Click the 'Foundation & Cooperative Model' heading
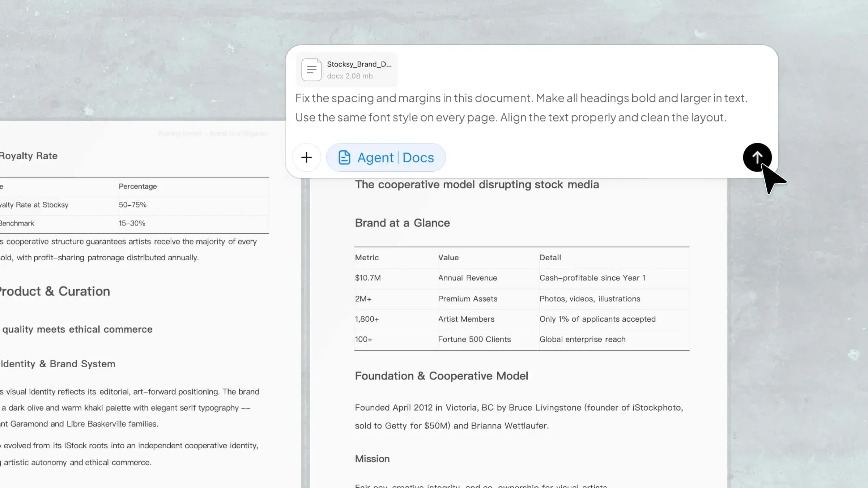Image resolution: width=868 pixels, height=488 pixels. pos(441,376)
